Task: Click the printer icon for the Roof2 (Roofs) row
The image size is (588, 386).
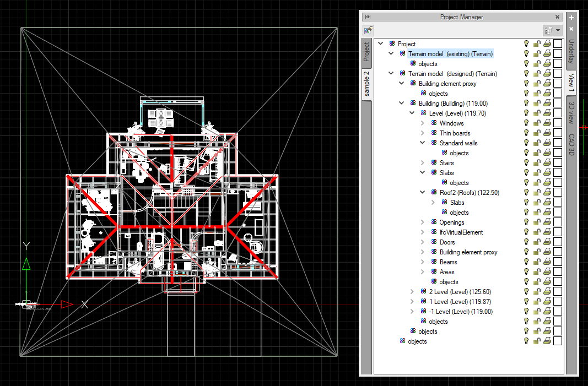Action: click(546, 192)
